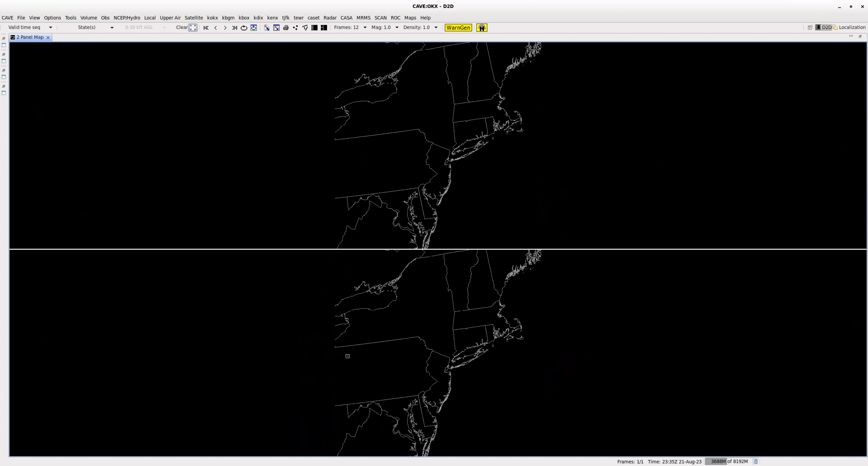Viewport: 868px width, 466px height.
Task: Click the Open Perspective icon
Action: pos(810,27)
